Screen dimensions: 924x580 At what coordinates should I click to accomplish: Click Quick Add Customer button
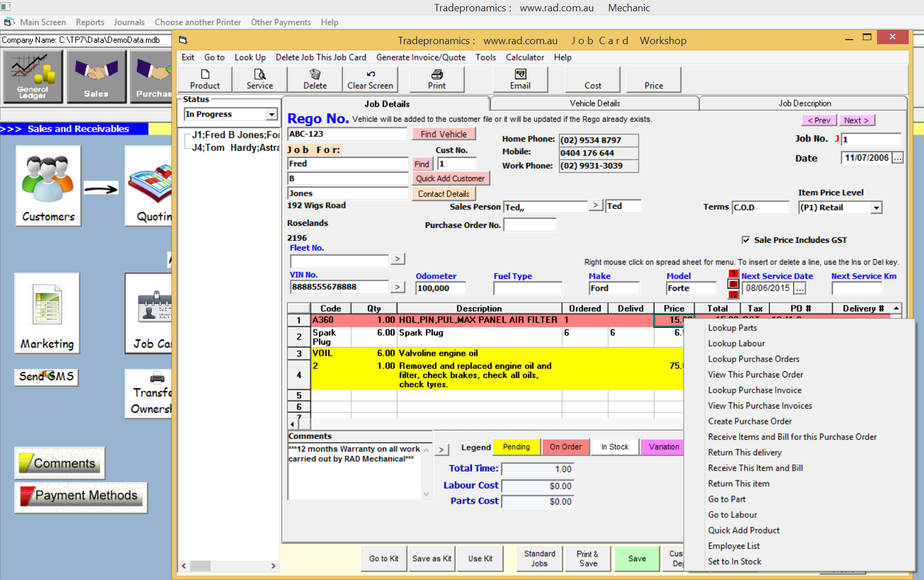click(450, 178)
